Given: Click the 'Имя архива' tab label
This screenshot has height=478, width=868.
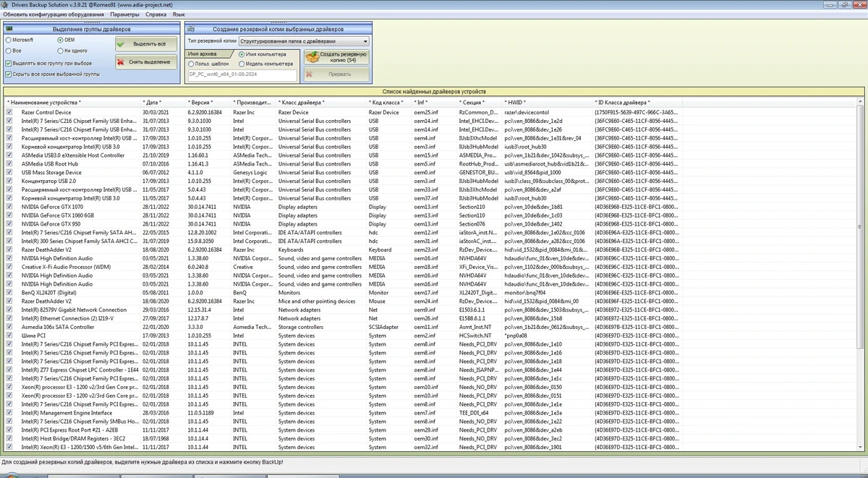Looking at the screenshot, I should (x=202, y=54).
